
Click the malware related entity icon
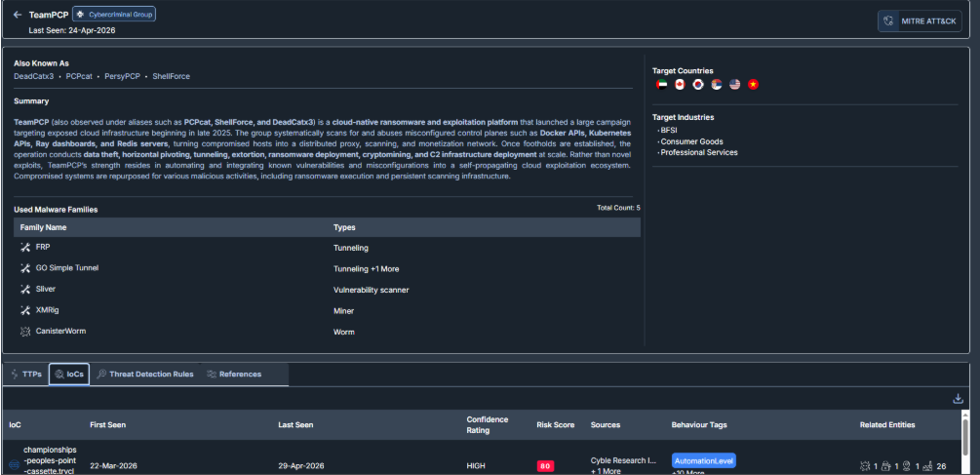(865, 465)
